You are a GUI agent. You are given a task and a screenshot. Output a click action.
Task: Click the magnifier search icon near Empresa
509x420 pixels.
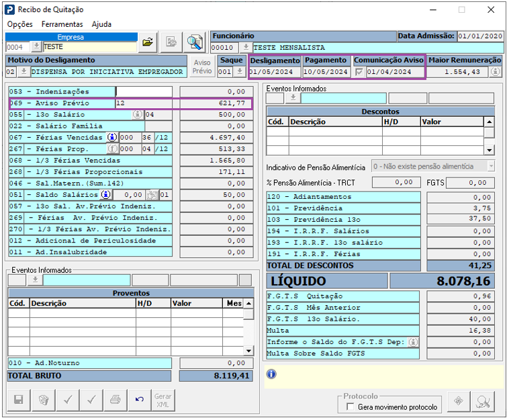195,42
